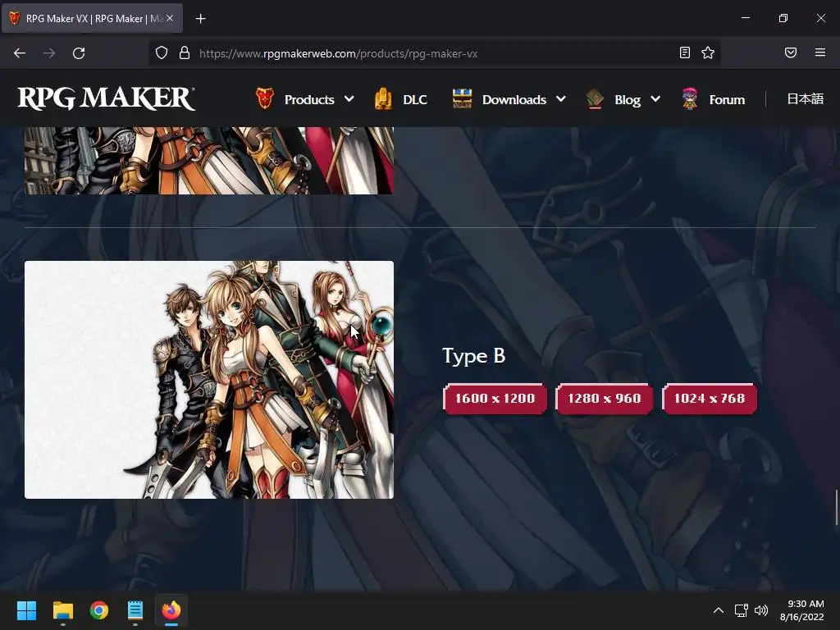
Task: Go forward one page
Action: click(49, 53)
